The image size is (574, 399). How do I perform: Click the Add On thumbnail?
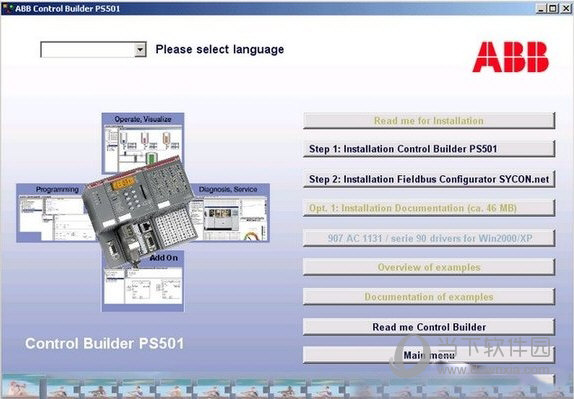(x=143, y=284)
